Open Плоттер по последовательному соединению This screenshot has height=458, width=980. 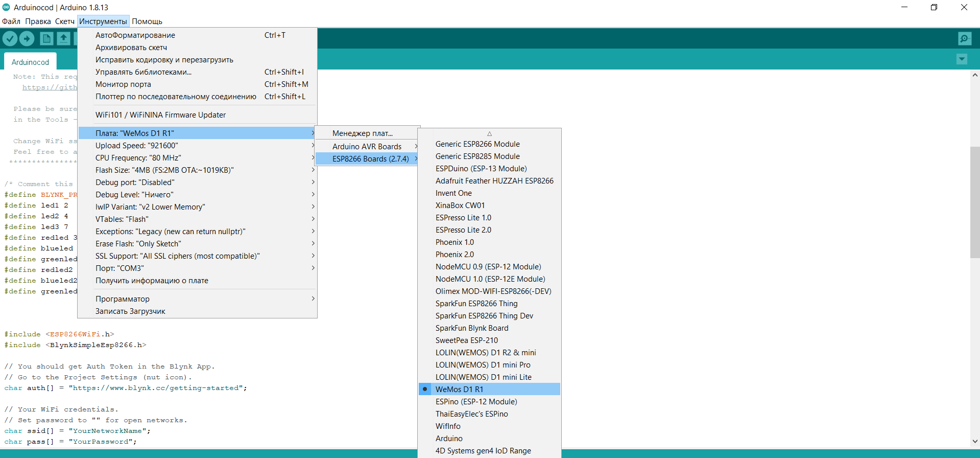click(197, 97)
